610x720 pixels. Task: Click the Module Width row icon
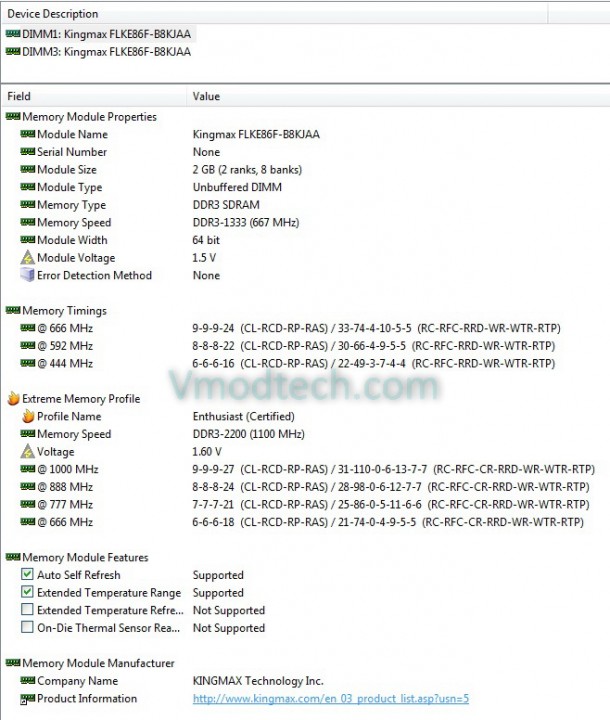click(x=28, y=239)
